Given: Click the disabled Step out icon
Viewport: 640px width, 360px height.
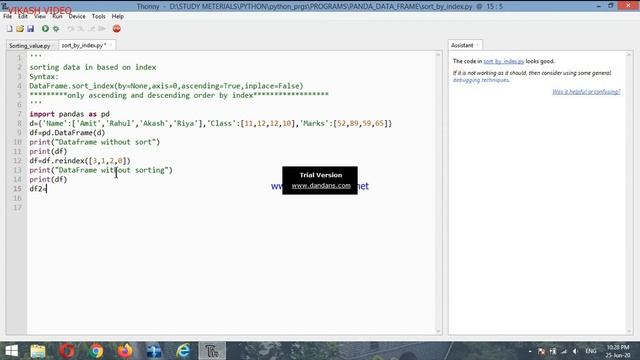Looking at the screenshot, I should [91, 29].
